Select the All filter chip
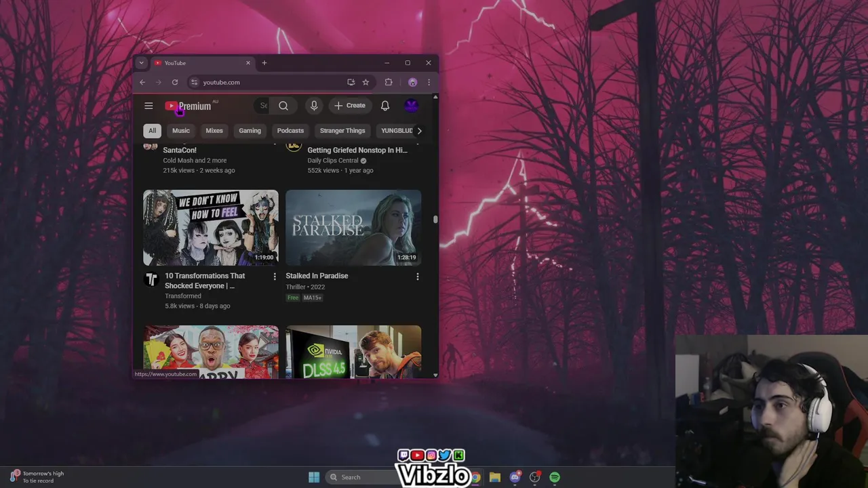 tap(153, 131)
